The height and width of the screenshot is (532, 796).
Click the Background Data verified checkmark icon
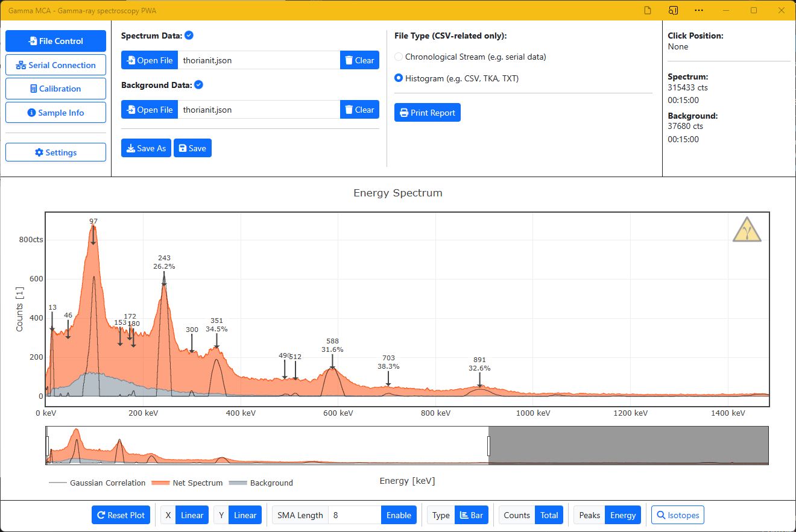click(x=198, y=85)
